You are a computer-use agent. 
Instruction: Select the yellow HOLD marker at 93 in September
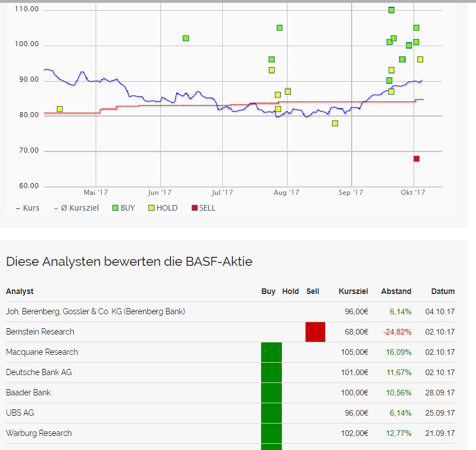(x=391, y=70)
